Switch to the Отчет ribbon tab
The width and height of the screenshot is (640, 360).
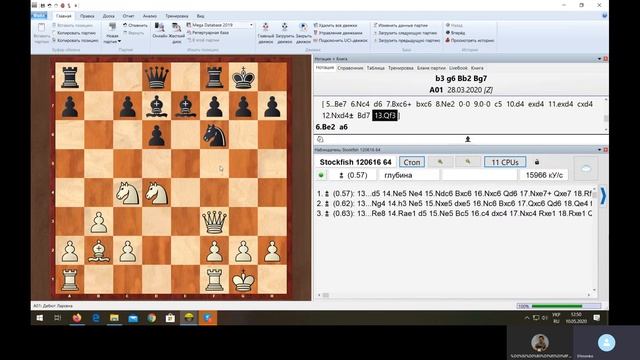(x=129, y=16)
